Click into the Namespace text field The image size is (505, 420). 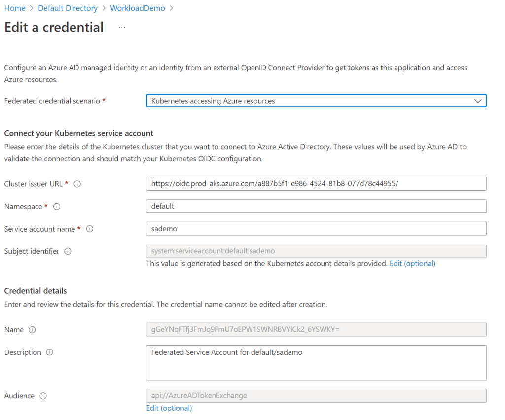coord(316,206)
